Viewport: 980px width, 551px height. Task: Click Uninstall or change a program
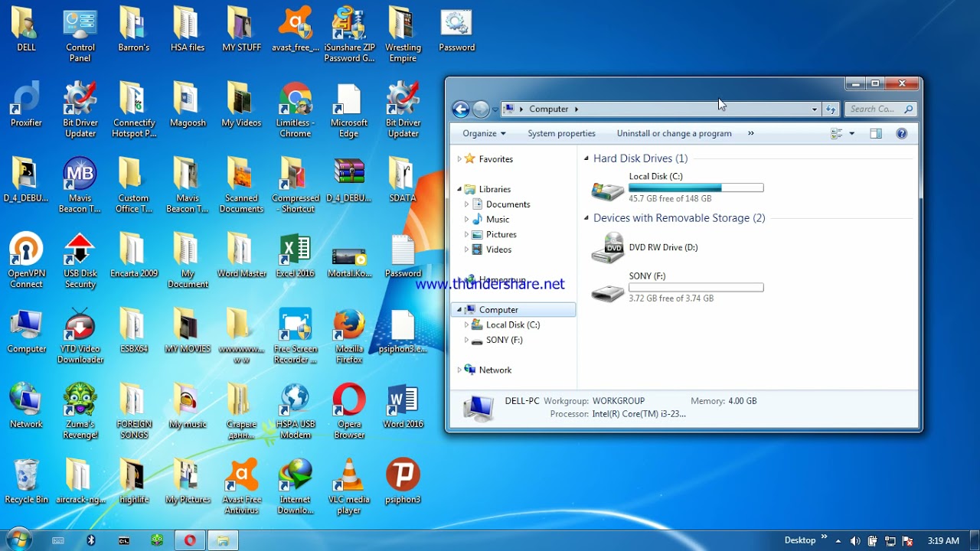click(x=674, y=133)
